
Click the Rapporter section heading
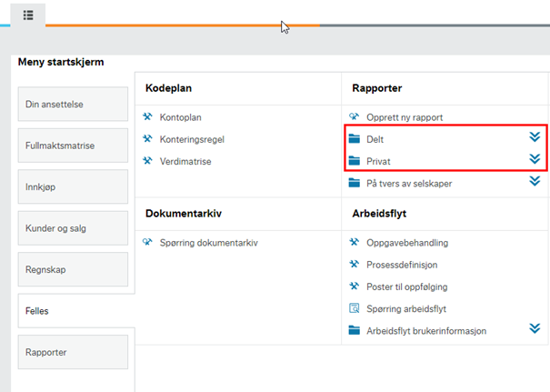376,87
